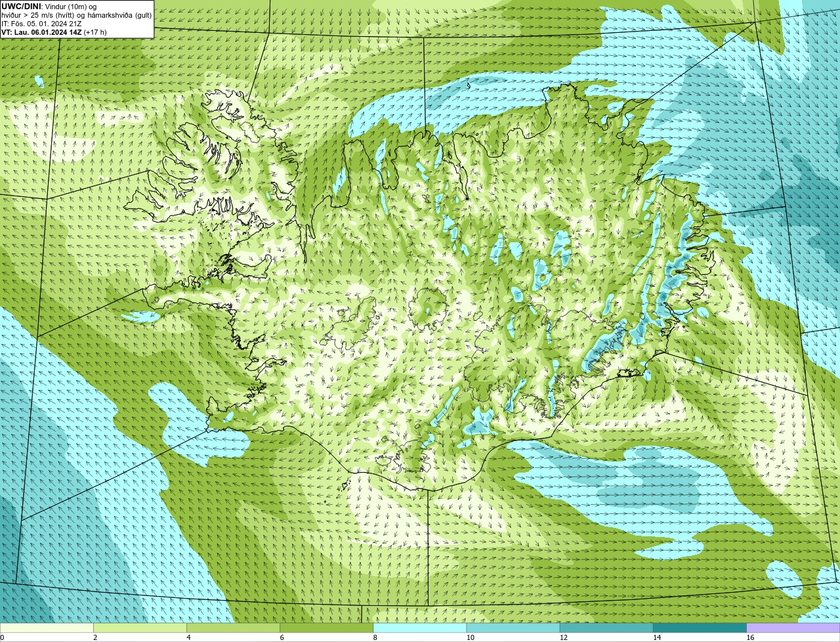Click the "14" scale label
This screenshot has height=642, width=840.
[657, 637]
